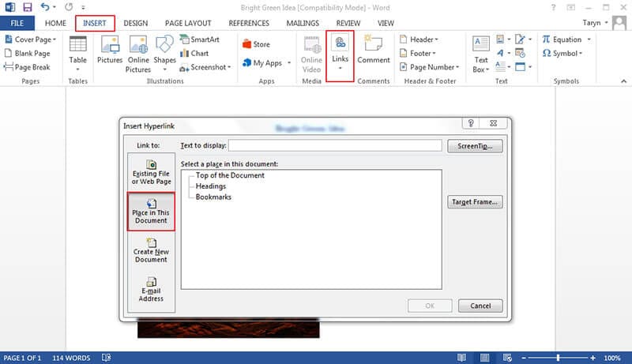Open the Header dropdown
632x364 pixels.
click(419, 39)
